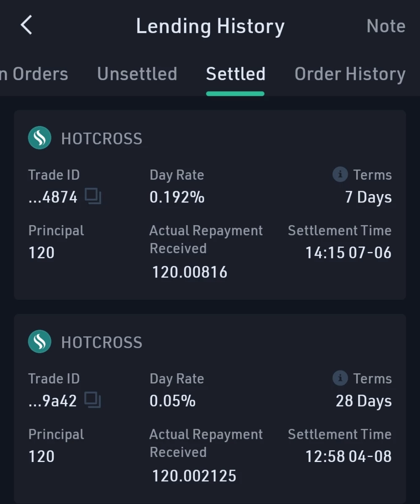Select the 120.00816 repayment amount

(189, 272)
